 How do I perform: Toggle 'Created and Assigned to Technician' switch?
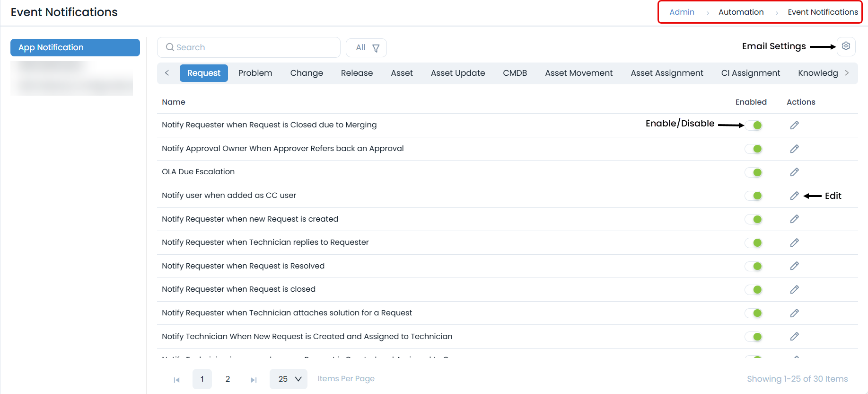coord(754,337)
